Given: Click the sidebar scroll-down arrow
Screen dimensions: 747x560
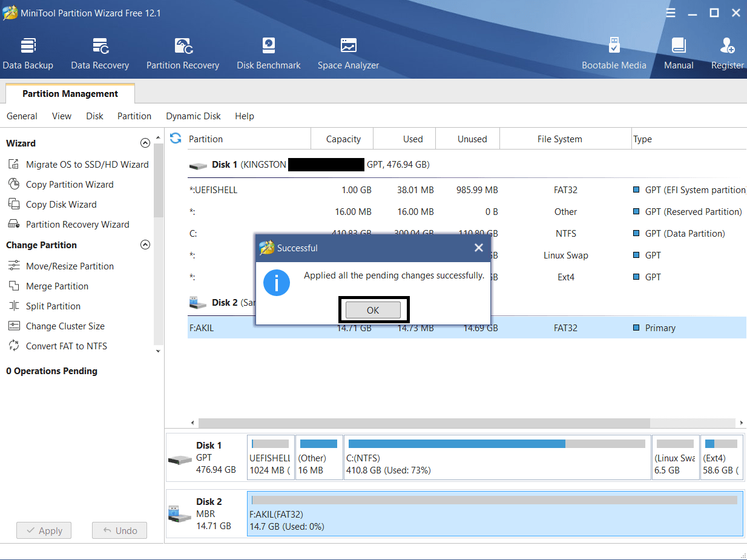Looking at the screenshot, I should (x=158, y=351).
